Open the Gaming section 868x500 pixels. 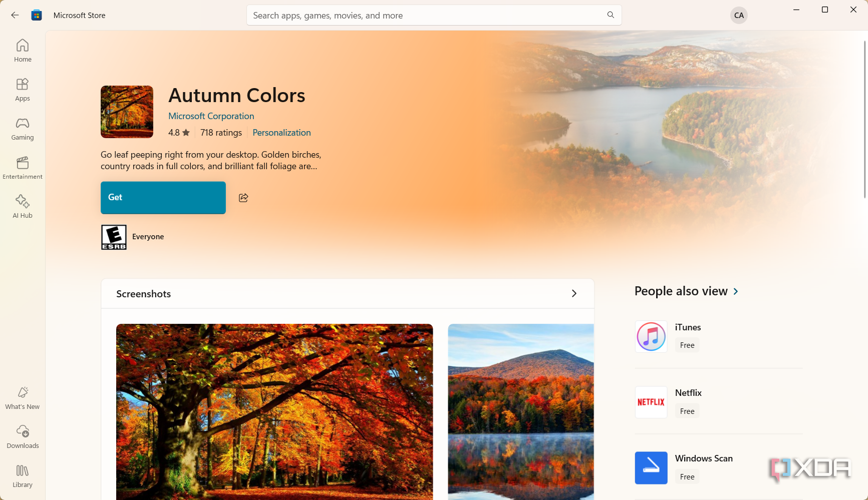[x=23, y=129]
